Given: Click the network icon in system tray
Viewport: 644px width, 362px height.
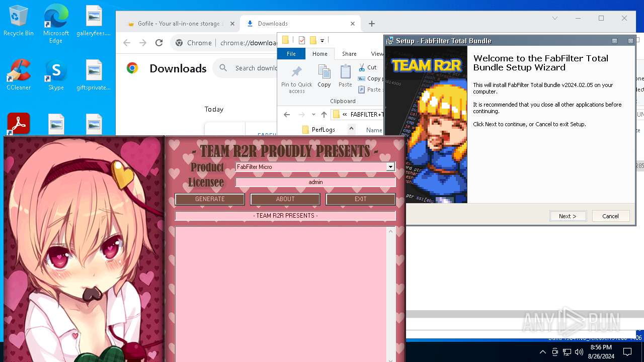Looking at the screenshot, I should [567, 352].
